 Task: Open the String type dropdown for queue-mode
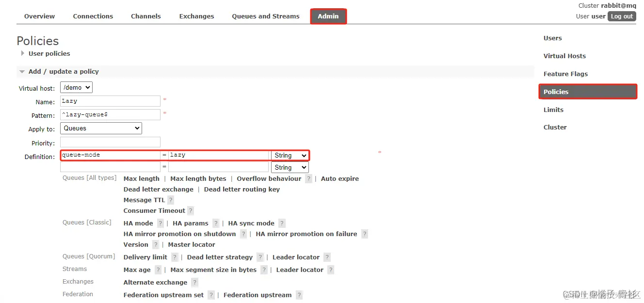click(290, 156)
